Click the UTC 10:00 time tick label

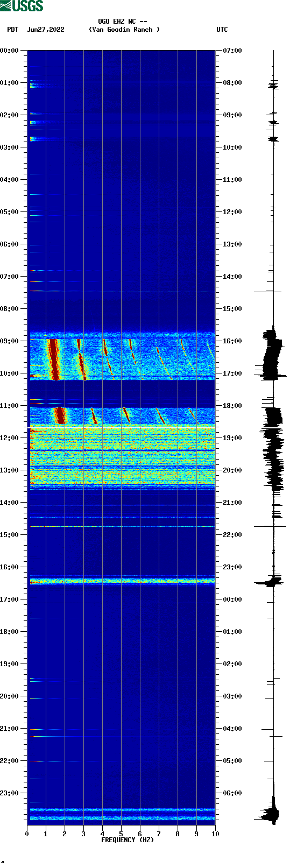coord(232,147)
